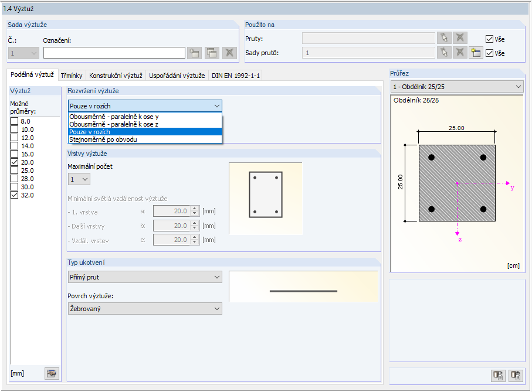
Task: Pick sets of members in Sady prutů row
Action: (444, 53)
